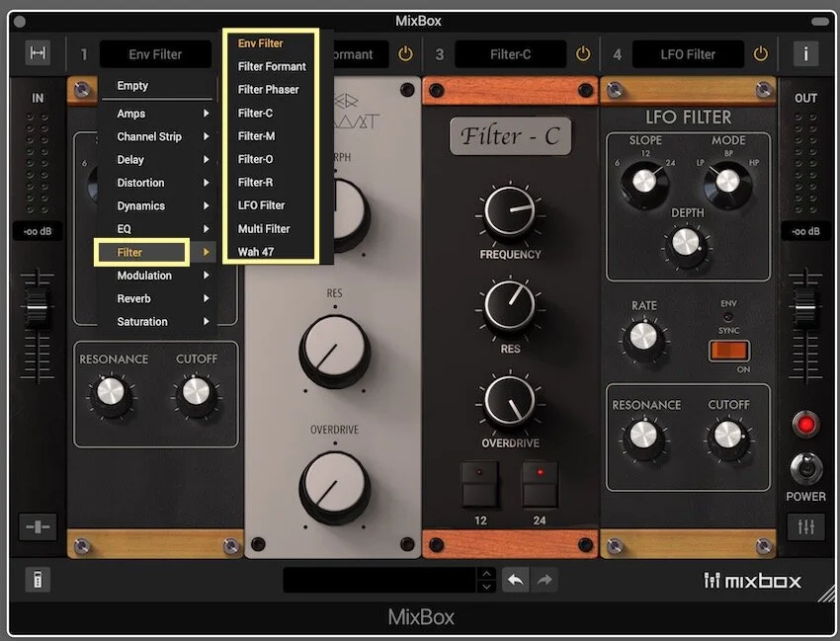Click the OUT level fader
This screenshot has height=641, width=840.
[805, 307]
